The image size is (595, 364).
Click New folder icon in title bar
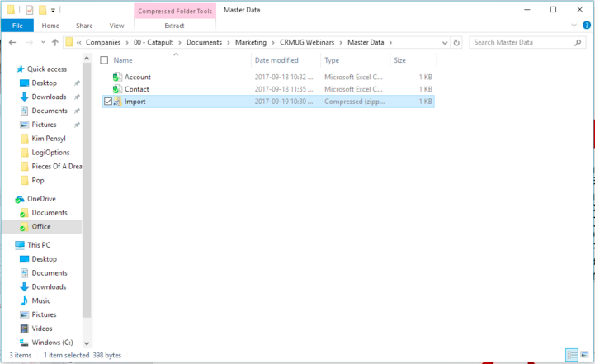coord(43,10)
